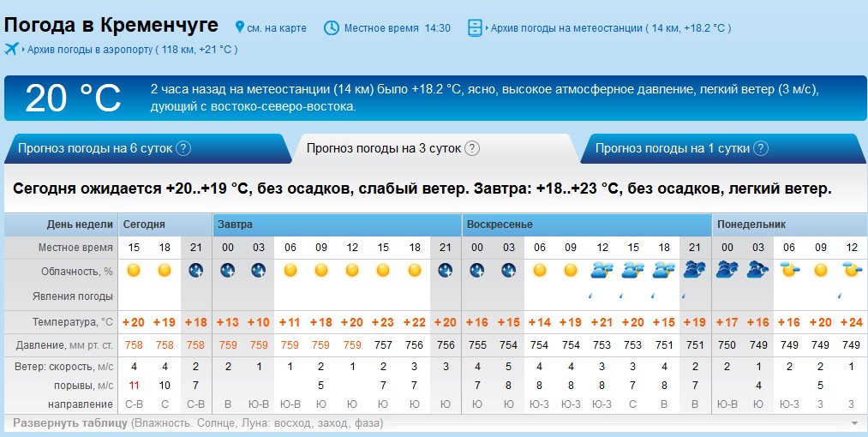The image size is (868, 437).
Task: Click the weather station archive icon
Action: pyautogui.click(x=476, y=27)
